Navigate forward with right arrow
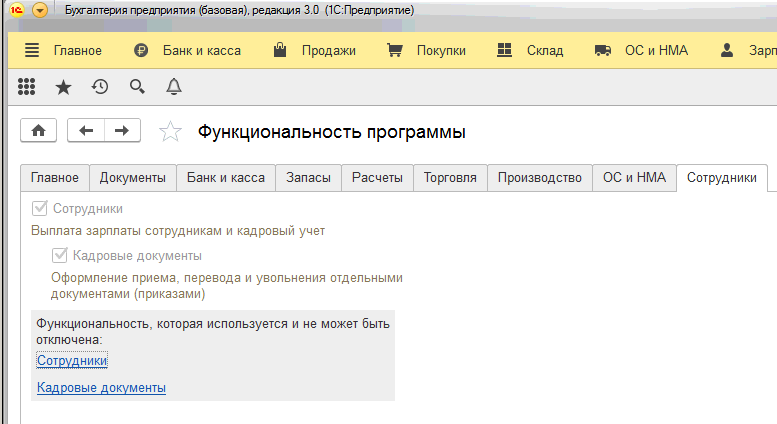Image resolution: width=777 pixels, height=424 pixels. (122, 131)
